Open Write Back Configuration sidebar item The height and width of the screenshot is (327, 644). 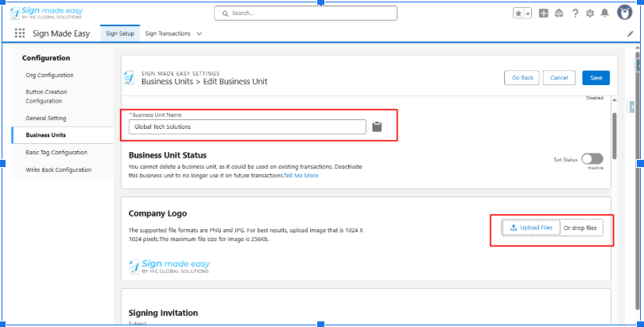click(x=58, y=169)
